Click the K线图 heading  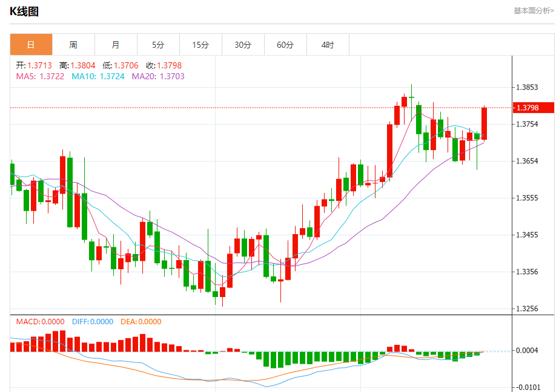(x=24, y=11)
